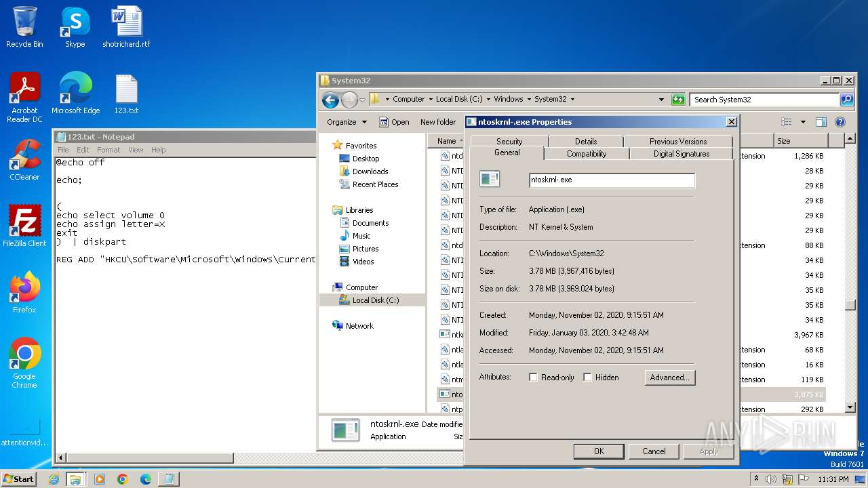This screenshot has width=868, height=488.
Task: Switch to the Details tab
Action: (x=586, y=142)
